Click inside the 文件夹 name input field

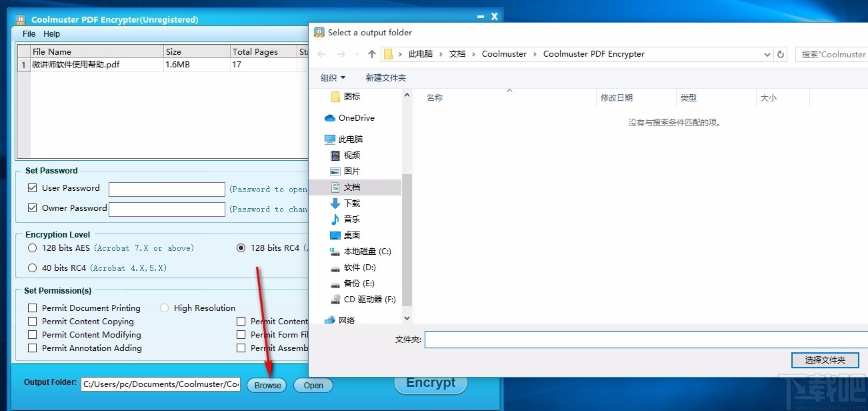[x=600, y=339]
